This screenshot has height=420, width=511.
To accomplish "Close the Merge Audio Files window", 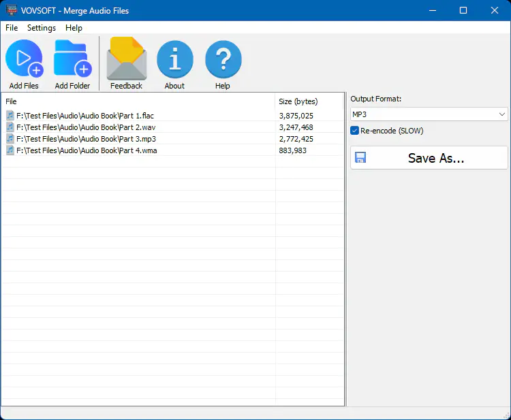I will (x=495, y=10).
